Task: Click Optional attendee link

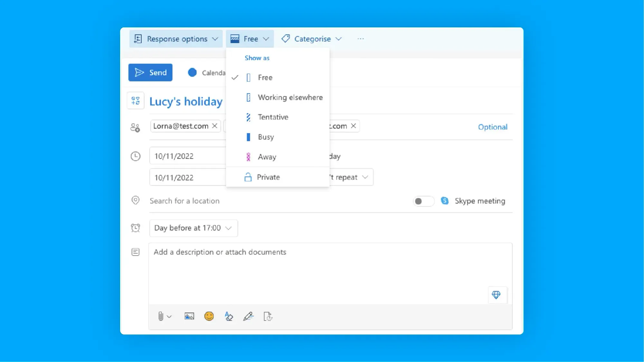Action: pos(492,126)
